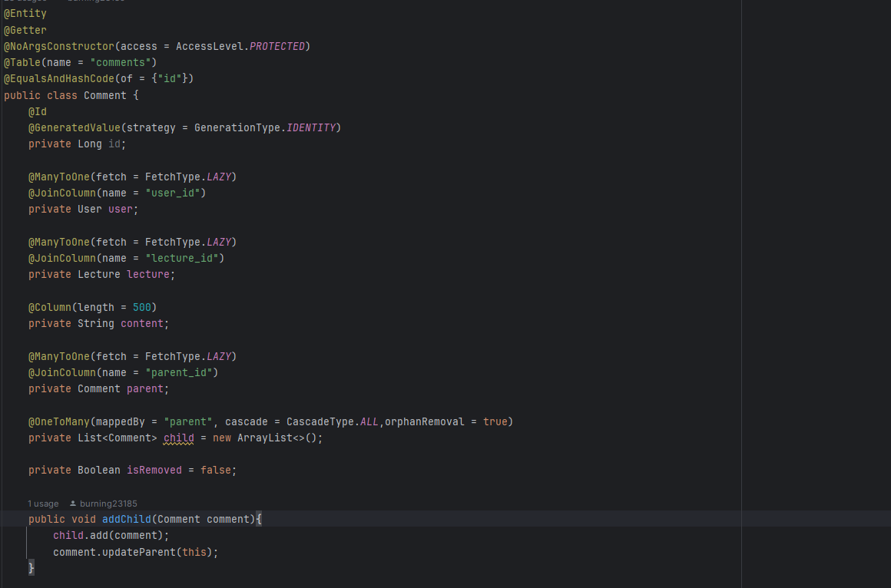Screen dimensions: 891x588
Task: Click the @EqualsAndHashCode annotation
Action: point(59,78)
